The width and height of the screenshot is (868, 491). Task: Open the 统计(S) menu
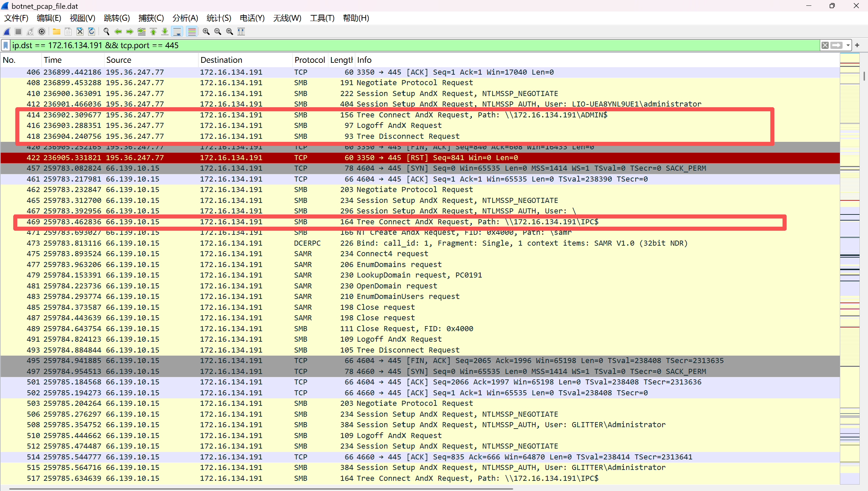click(x=219, y=18)
